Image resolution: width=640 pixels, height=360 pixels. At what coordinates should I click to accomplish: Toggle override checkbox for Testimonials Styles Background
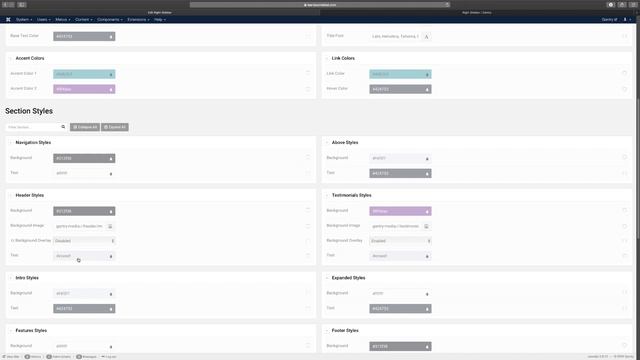[624, 210]
